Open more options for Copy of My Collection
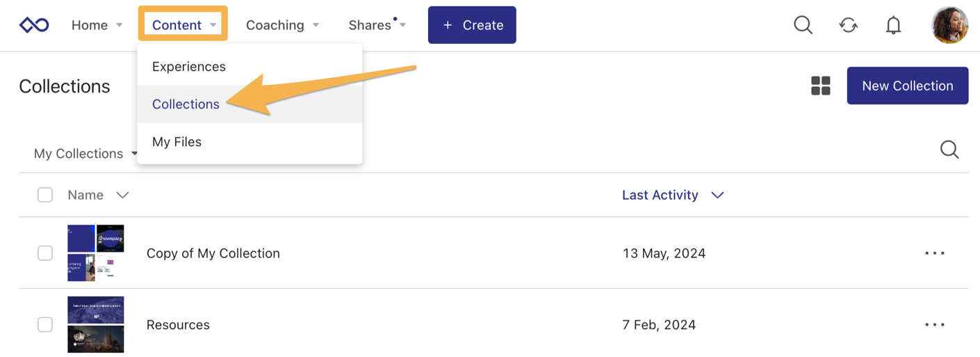Image resolution: width=980 pixels, height=357 pixels. coord(935,253)
